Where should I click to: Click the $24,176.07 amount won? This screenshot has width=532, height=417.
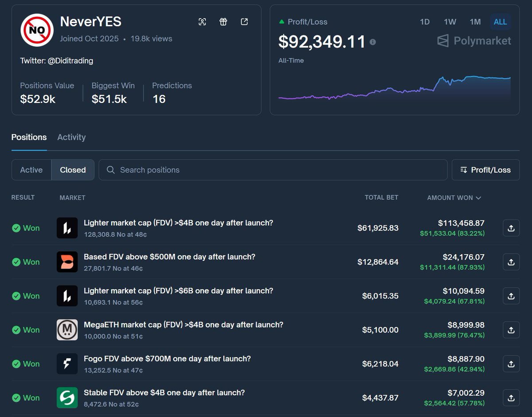pyautogui.click(x=463, y=257)
